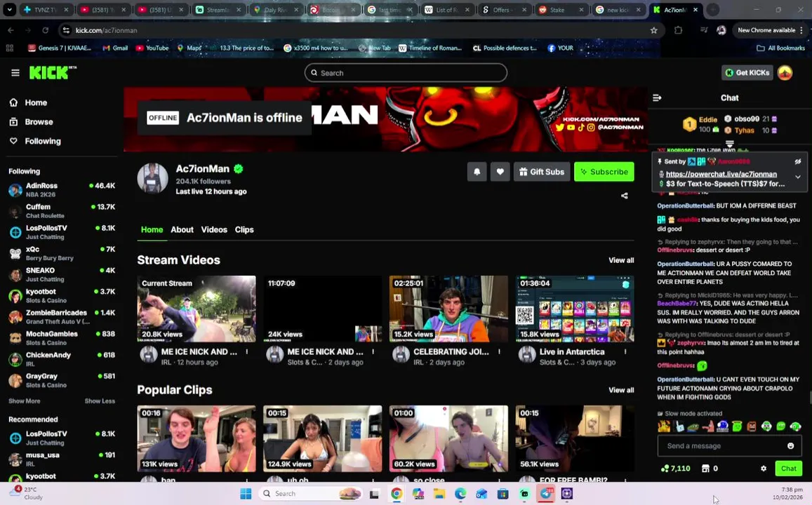Image resolution: width=812 pixels, height=505 pixels.
Task: Toggle notification bell for Ac7ionMan
Action: (x=477, y=172)
